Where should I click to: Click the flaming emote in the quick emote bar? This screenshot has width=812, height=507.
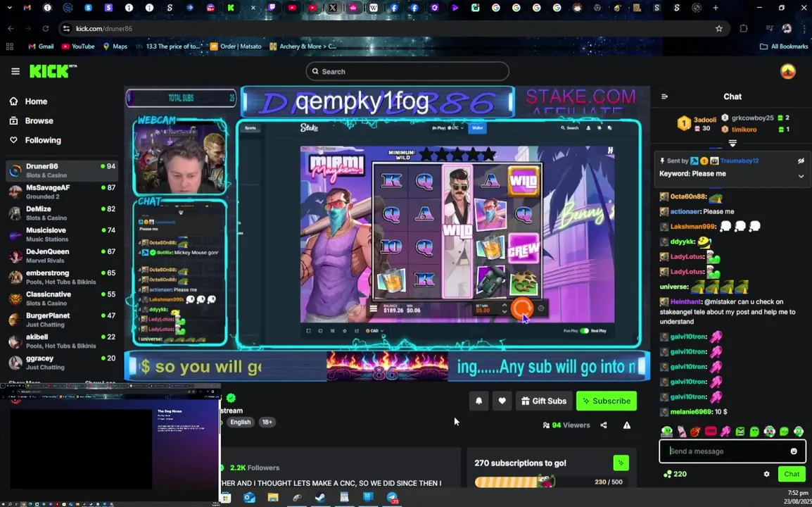pos(695,432)
